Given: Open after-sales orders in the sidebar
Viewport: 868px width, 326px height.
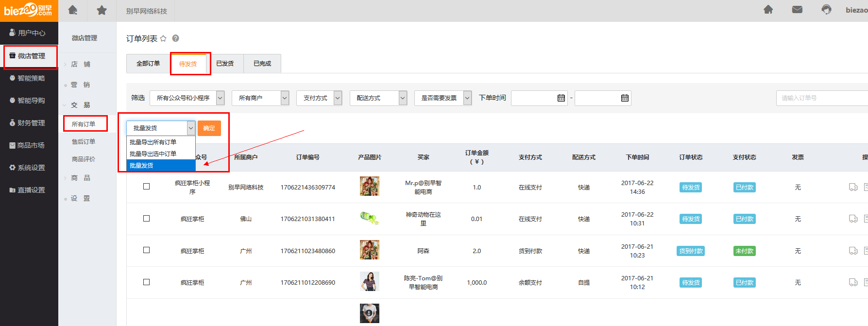Looking at the screenshot, I should coord(84,142).
